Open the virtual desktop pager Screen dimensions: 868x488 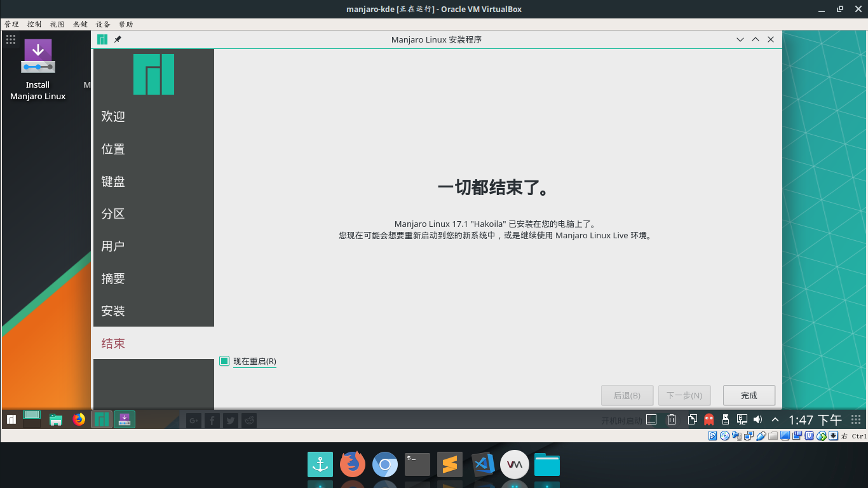pyautogui.click(x=32, y=419)
